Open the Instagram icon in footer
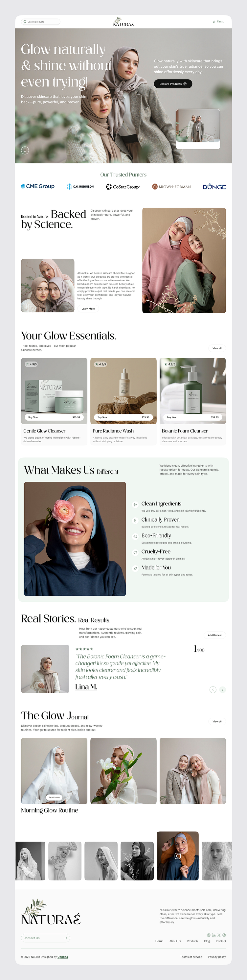The width and height of the screenshot is (247, 980). click(209, 935)
